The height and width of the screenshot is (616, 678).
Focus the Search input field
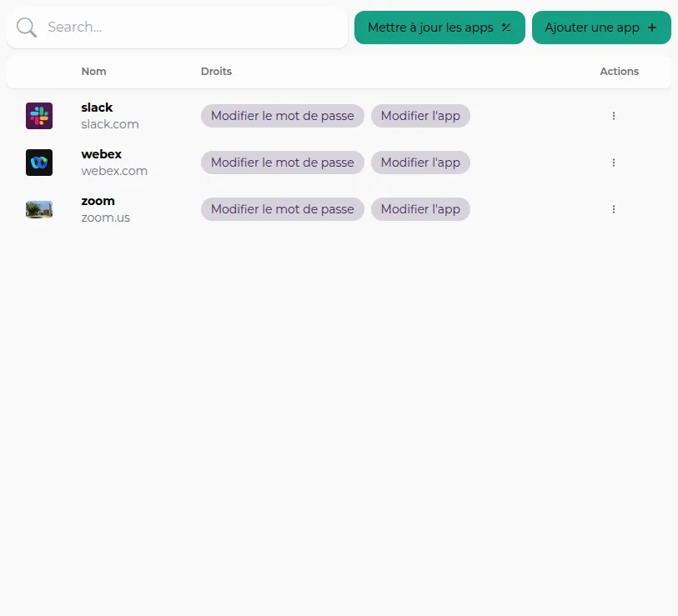click(192, 28)
